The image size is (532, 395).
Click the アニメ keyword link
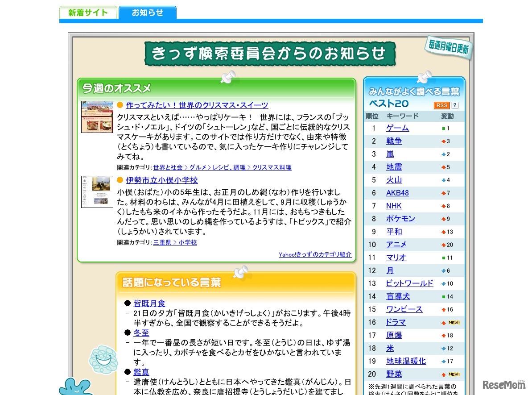(x=396, y=245)
